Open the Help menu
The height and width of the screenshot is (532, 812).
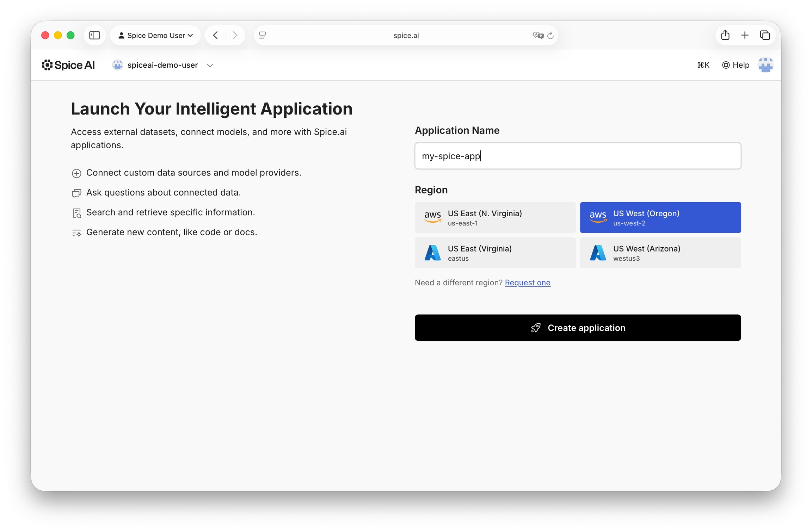735,65
